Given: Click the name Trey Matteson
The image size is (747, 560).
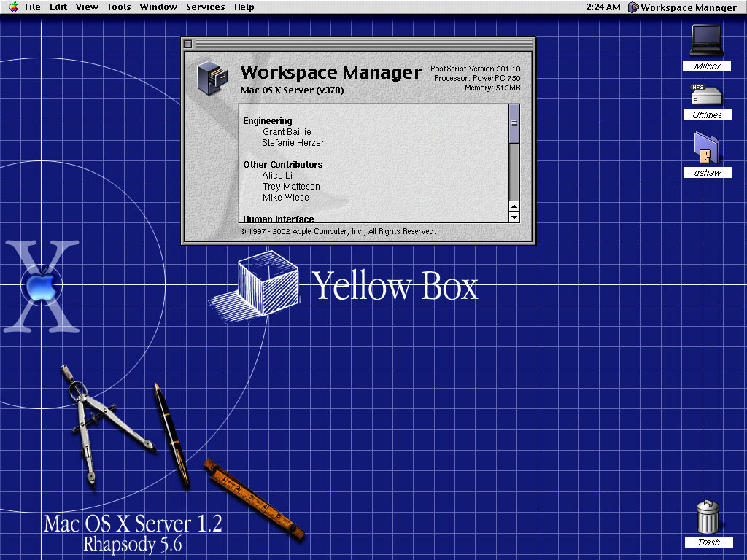Looking at the screenshot, I should [x=291, y=187].
